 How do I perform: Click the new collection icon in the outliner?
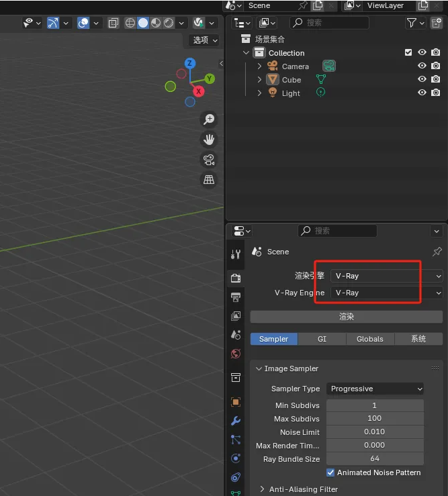pyautogui.click(x=437, y=23)
